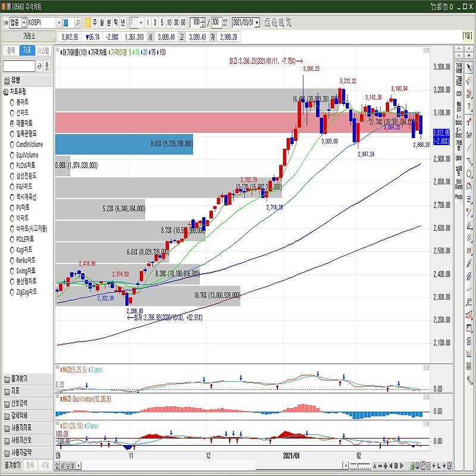Click the wrench tool at bottom of drawing toolbar

pyautogui.click(x=469, y=380)
